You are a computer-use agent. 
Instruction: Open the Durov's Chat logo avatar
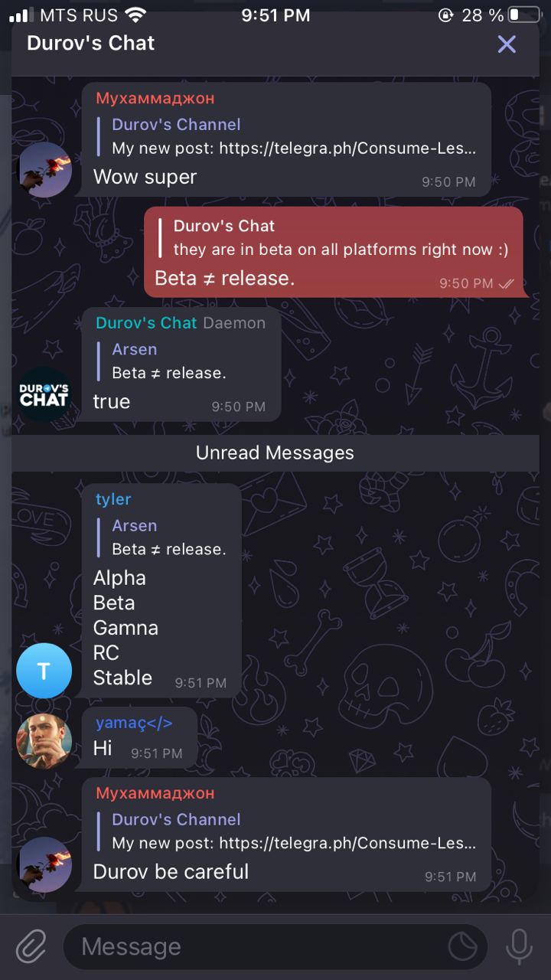click(44, 394)
